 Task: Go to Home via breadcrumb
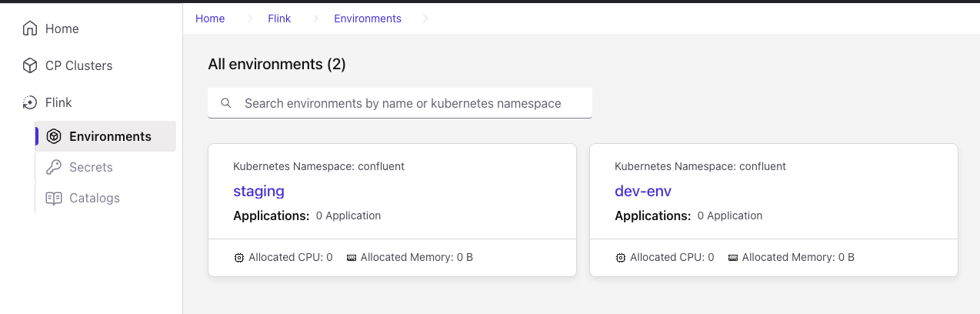tap(210, 18)
